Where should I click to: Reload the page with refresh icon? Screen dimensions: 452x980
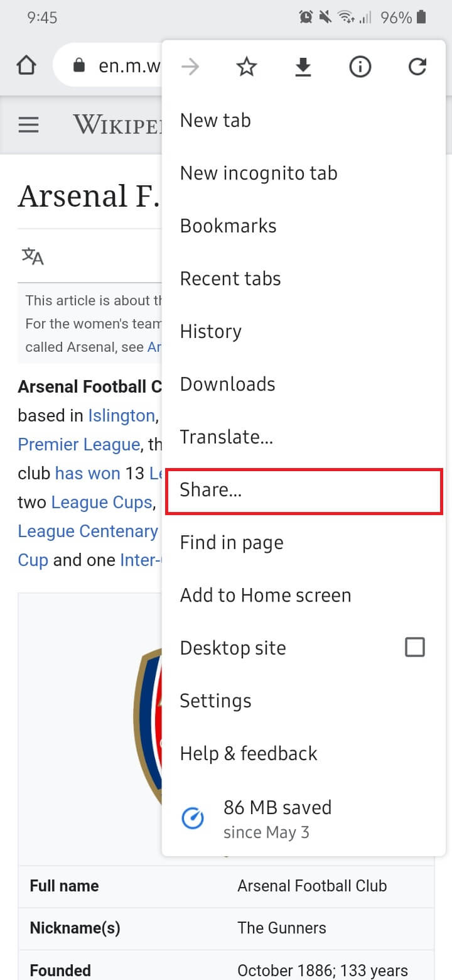(x=417, y=67)
